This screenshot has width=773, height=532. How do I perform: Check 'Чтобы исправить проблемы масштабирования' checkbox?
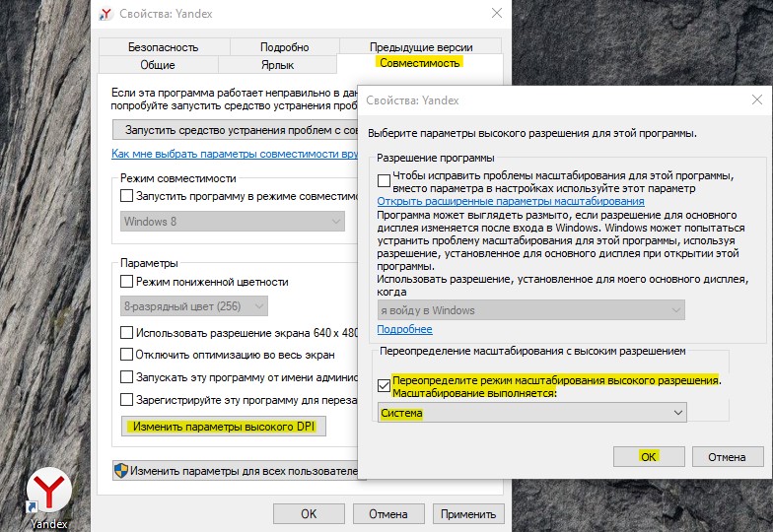pyautogui.click(x=385, y=181)
